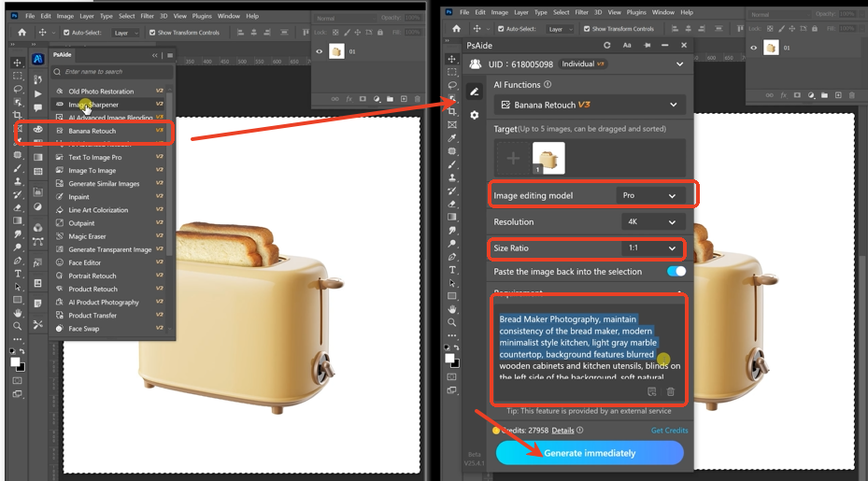The height and width of the screenshot is (481, 868).
Task: Select the Lasso tool in the left window
Action: (x=17, y=89)
